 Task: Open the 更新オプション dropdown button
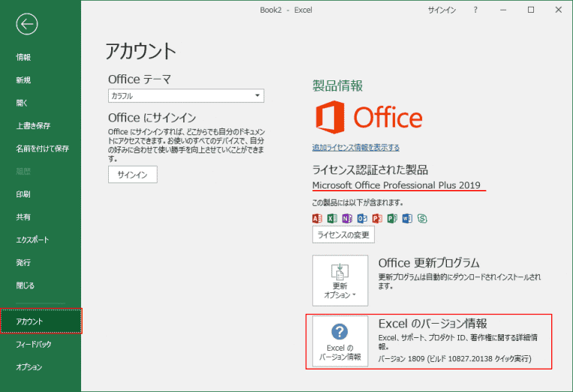point(340,281)
